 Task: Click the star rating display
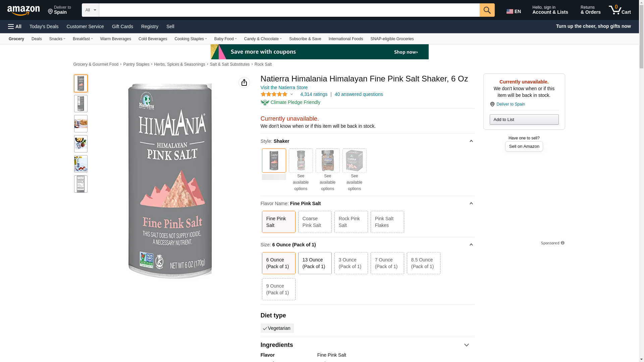click(274, 95)
